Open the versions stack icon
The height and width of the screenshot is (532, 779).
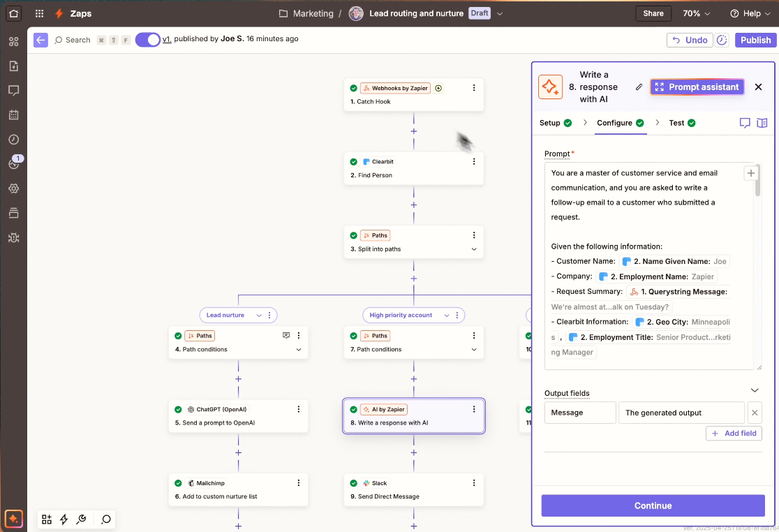pyautogui.click(x=13, y=213)
